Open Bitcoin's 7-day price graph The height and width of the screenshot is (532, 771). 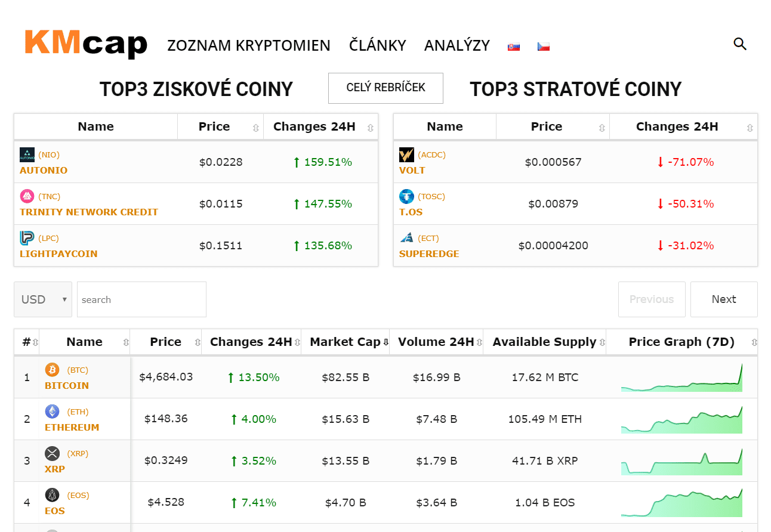pyautogui.click(x=681, y=378)
